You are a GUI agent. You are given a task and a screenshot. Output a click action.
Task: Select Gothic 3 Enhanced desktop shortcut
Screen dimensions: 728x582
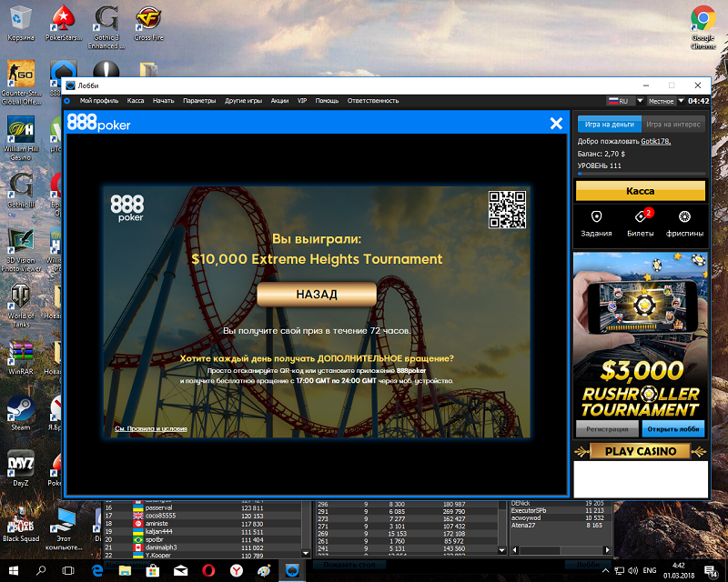point(106,28)
